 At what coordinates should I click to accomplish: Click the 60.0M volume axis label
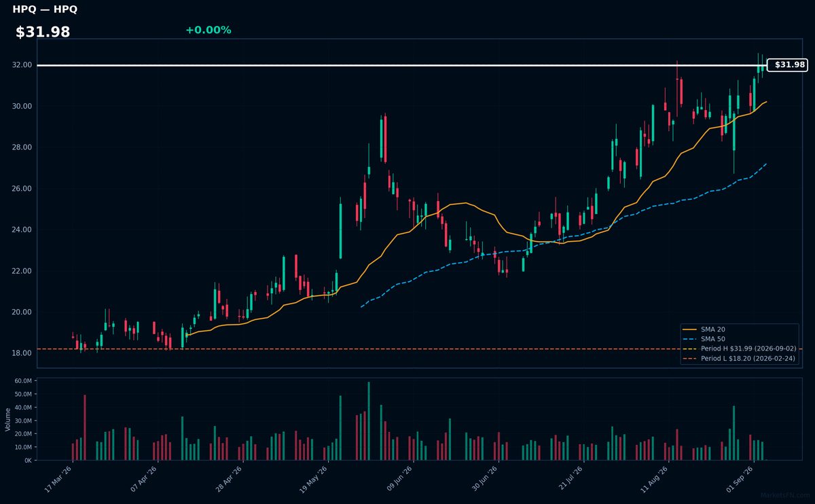(x=24, y=381)
